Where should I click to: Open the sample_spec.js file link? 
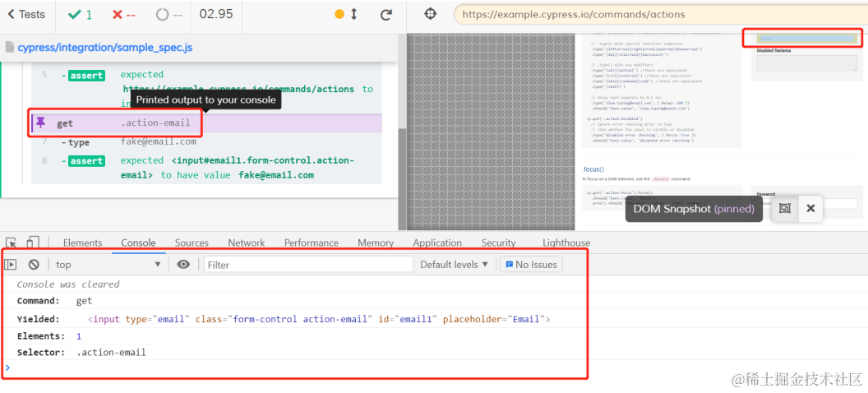coord(105,48)
